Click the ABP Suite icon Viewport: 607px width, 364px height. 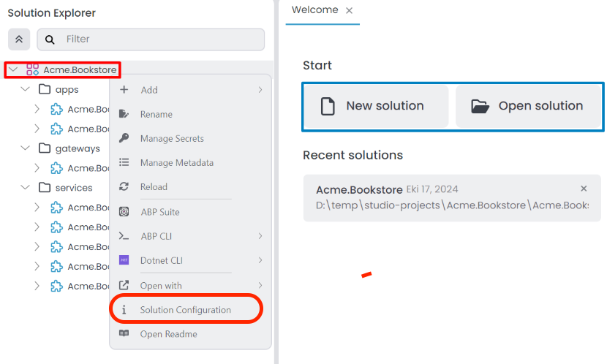[124, 212]
